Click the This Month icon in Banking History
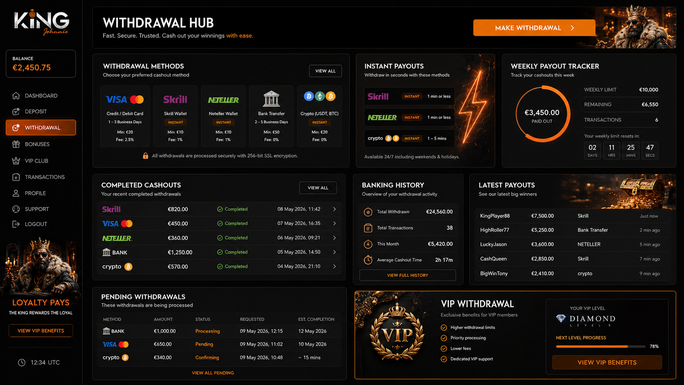Viewport: 684px width, 385px height. point(368,244)
